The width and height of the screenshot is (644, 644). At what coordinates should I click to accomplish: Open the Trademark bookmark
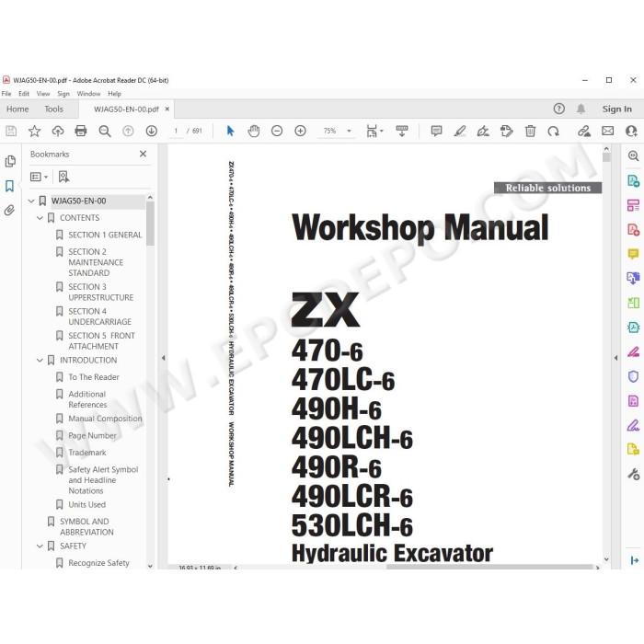(87, 453)
